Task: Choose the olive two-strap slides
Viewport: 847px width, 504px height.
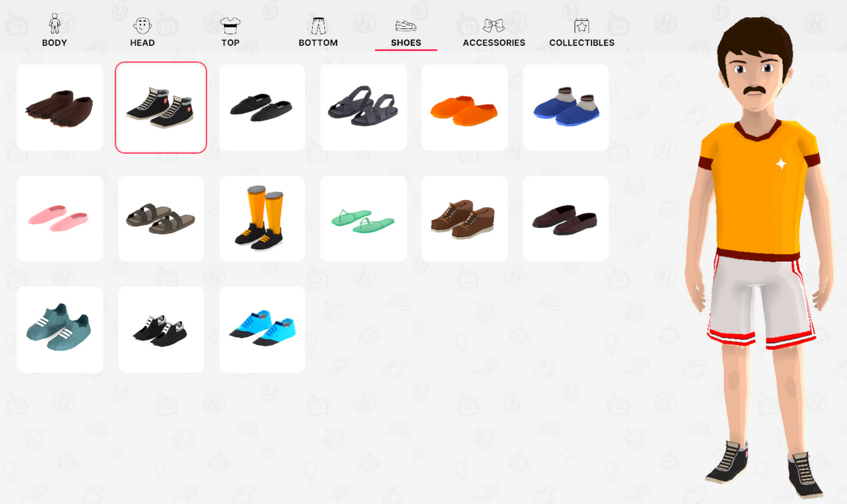Action: point(161,218)
